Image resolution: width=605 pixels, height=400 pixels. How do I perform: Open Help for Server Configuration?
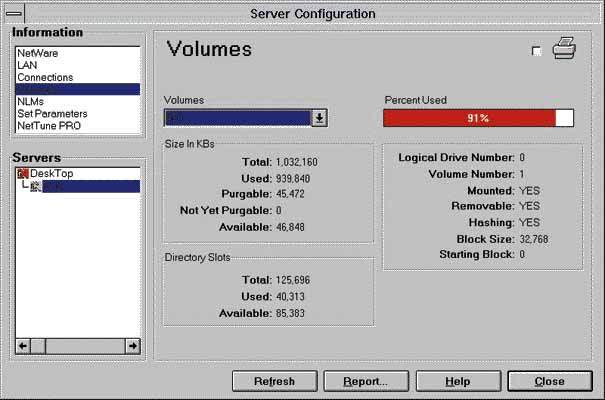[457, 381]
